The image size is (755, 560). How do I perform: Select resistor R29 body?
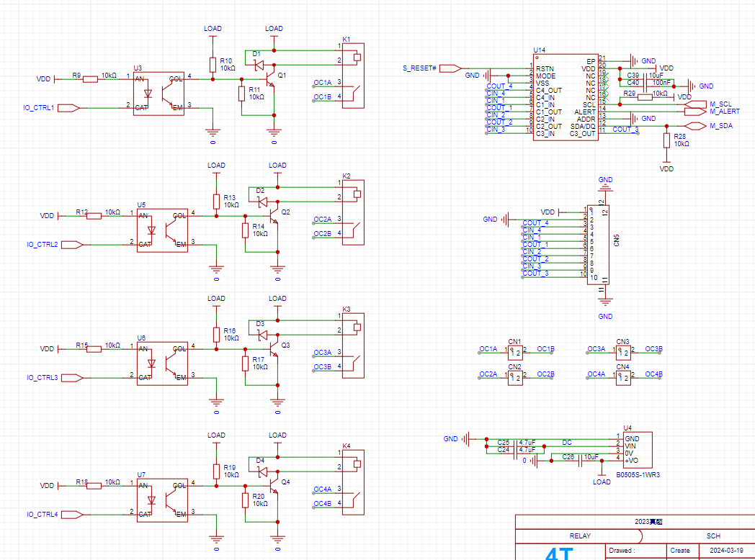click(x=645, y=97)
